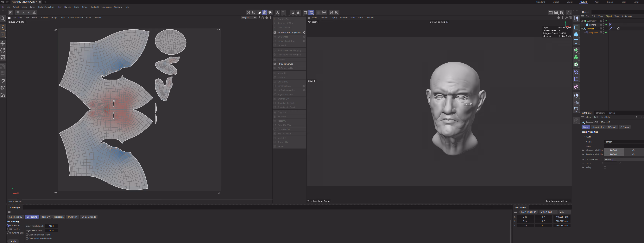This screenshot has height=243, width=644.
Task: Open the Phong tag tab
Action: 624,127
